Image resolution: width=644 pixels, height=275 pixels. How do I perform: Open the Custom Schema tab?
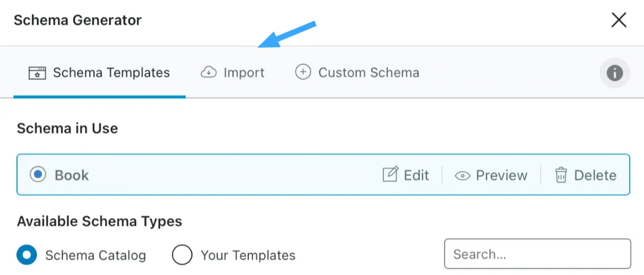pos(357,73)
